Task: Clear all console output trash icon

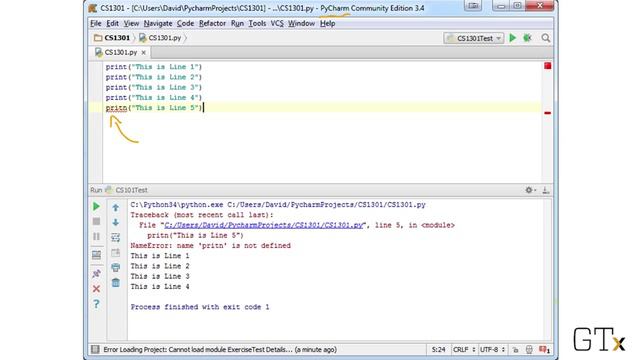Action: click(116, 282)
